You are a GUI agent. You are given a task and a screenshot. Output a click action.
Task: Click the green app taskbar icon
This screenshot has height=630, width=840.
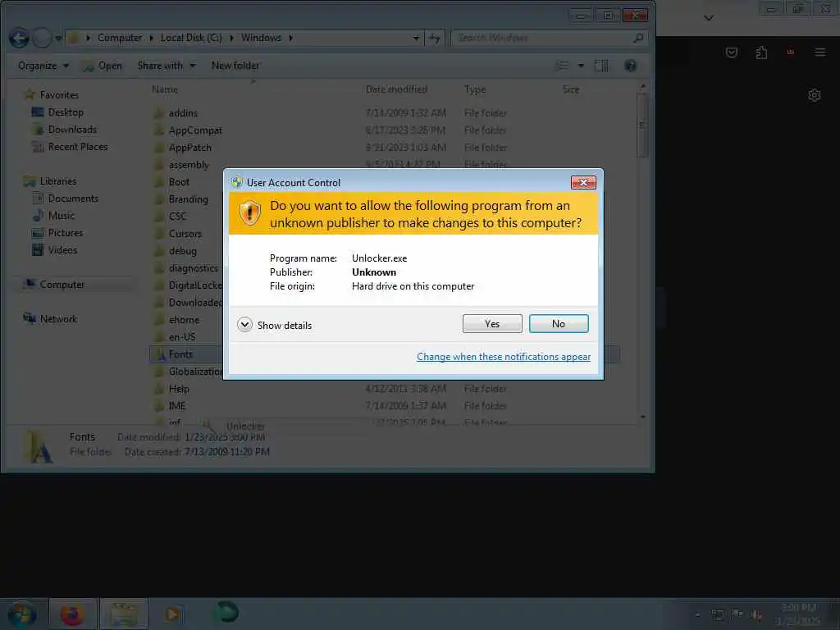(226, 613)
